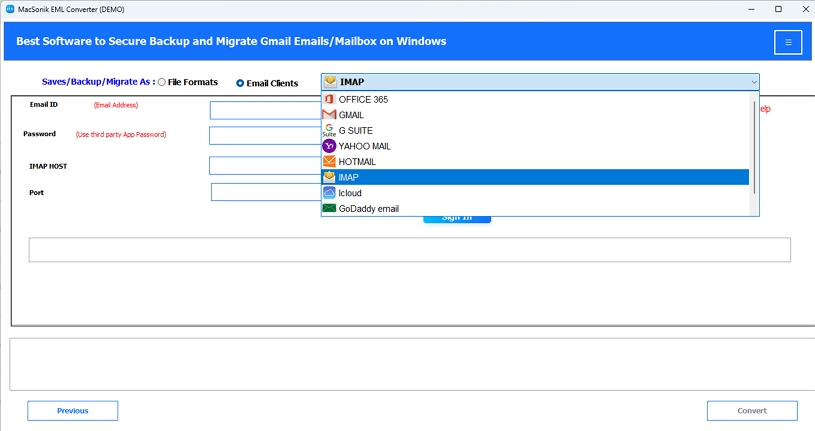Click IMAP icon in combo box header

tap(331, 81)
